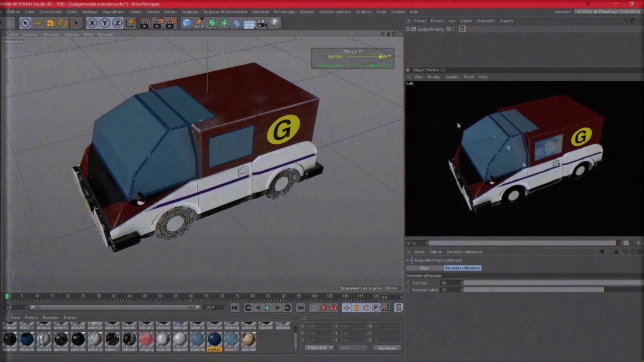Select the Move tool in the toolbar
This screenshot has height=362, width=644.
click(38, 23)
